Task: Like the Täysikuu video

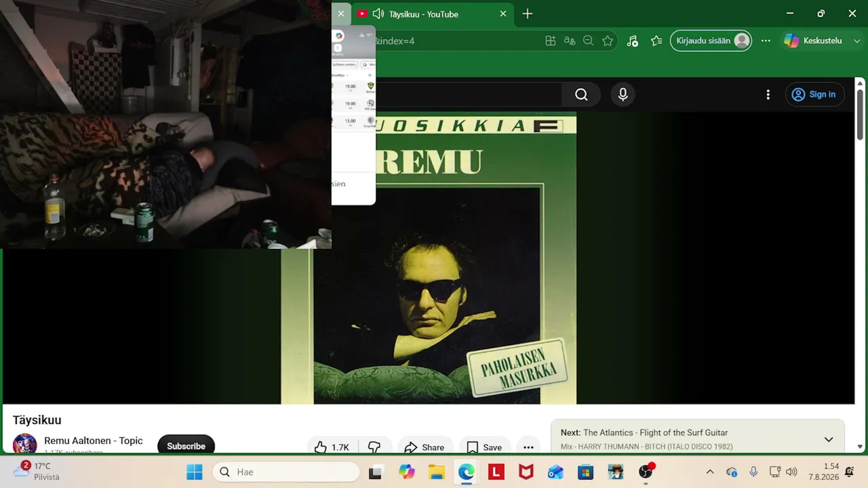Action: point(332,447)
